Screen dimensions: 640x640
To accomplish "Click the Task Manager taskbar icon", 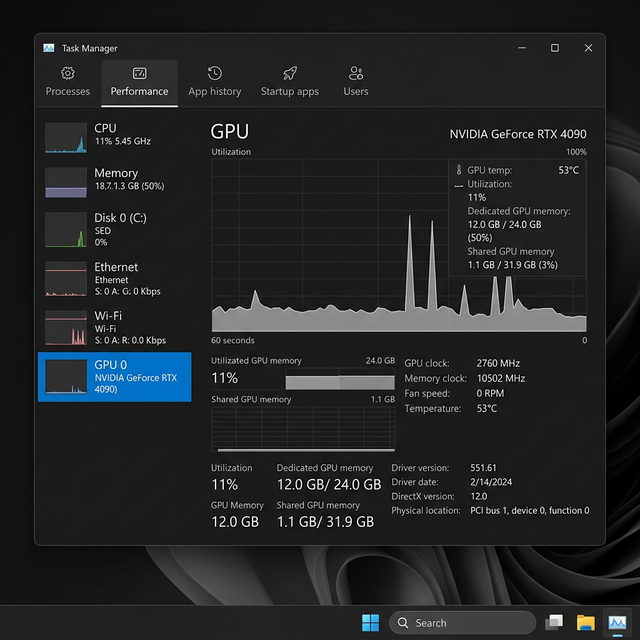I will [x=617, y=623].
